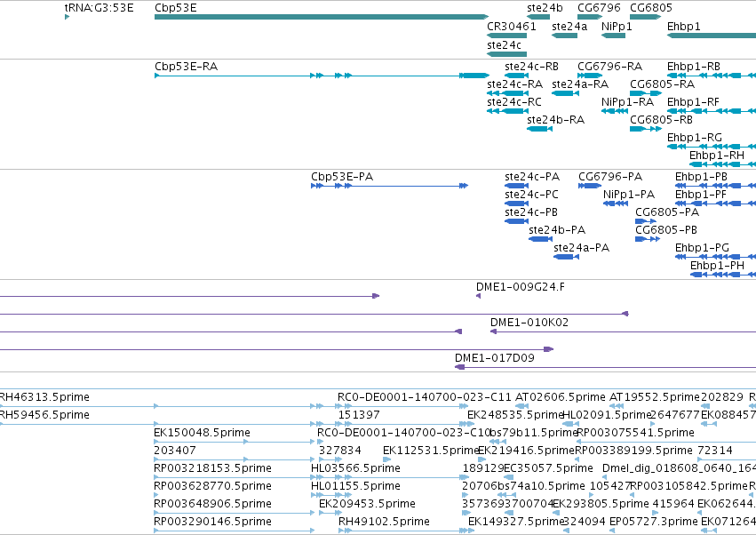Click the tRNA:G3:53E gene label

pos(99,8)
